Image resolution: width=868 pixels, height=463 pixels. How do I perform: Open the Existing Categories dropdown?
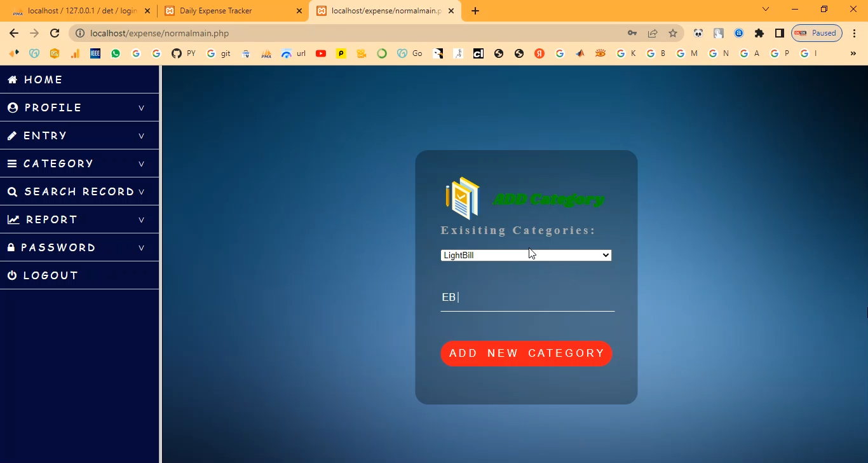(x=526, y=255)
